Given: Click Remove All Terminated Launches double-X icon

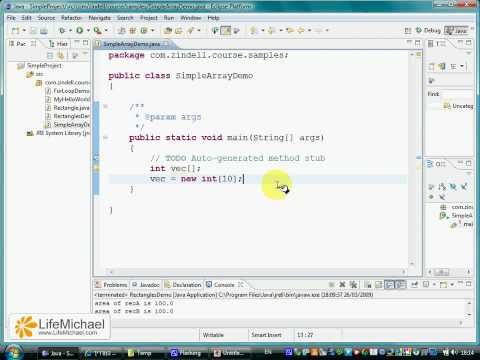Looking at the screenshot, I should coord(353,285).
